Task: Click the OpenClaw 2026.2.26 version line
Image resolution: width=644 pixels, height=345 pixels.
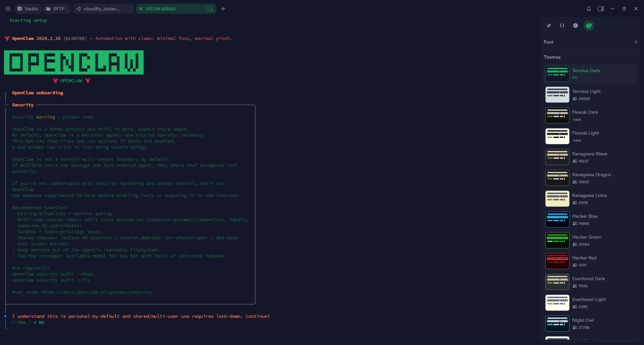Action: tap(118, 39)
